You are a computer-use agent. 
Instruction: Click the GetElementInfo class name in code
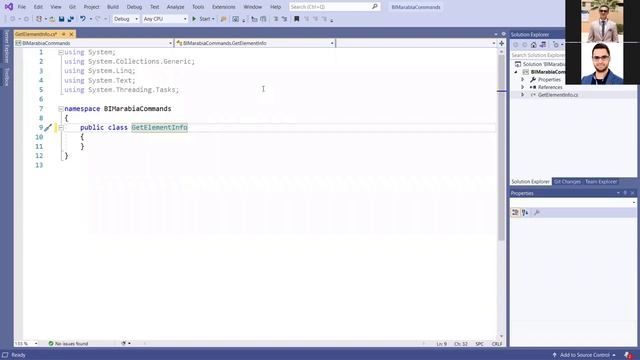[160, 128]
